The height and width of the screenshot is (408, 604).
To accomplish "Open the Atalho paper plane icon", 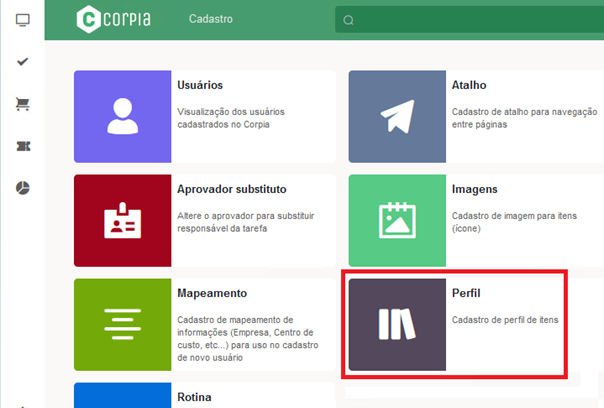I will coord(397,117).
